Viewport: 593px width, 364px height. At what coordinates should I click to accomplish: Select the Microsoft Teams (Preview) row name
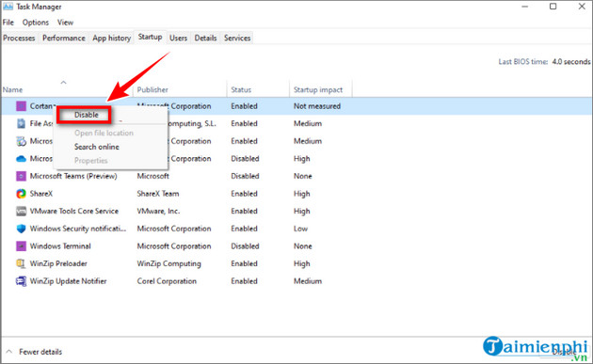point(73,176)
